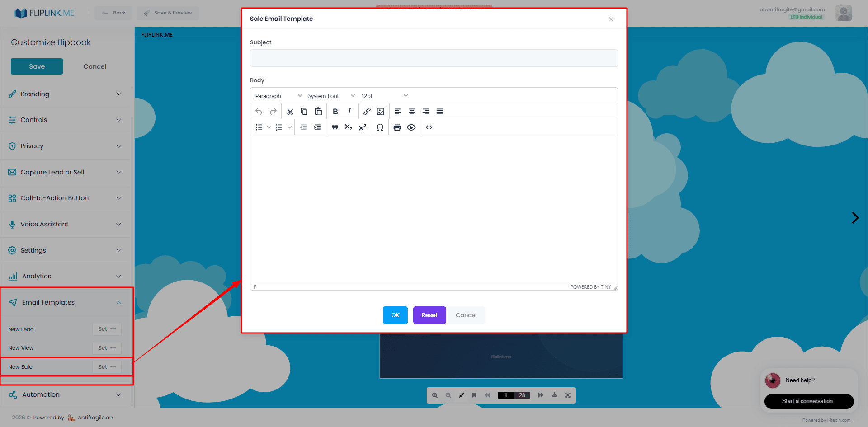Open the Paragraph style dropdown
868x427 pixels.
[x=277, y=95]
